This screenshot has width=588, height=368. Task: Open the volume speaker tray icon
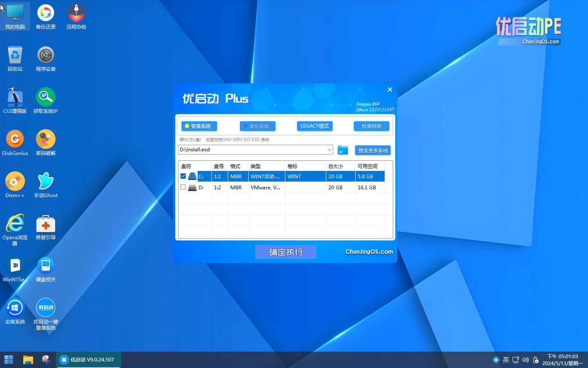tap(526, 360)
